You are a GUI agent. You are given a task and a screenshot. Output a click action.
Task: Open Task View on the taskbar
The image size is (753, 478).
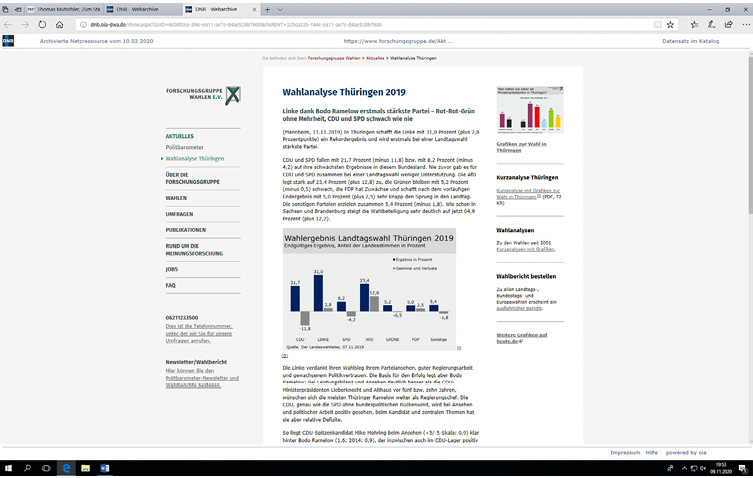pos(46,468)
